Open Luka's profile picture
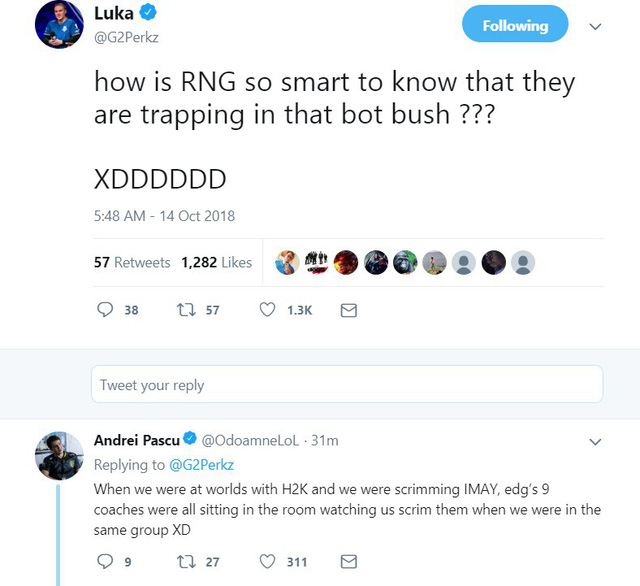 coord(59,24)
